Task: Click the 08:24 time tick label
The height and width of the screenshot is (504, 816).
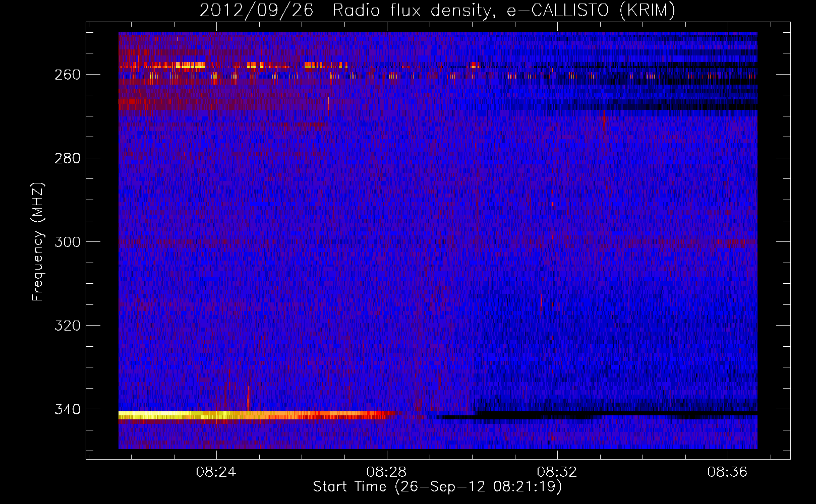Action: pyautogui.click(x=216, y=472)
